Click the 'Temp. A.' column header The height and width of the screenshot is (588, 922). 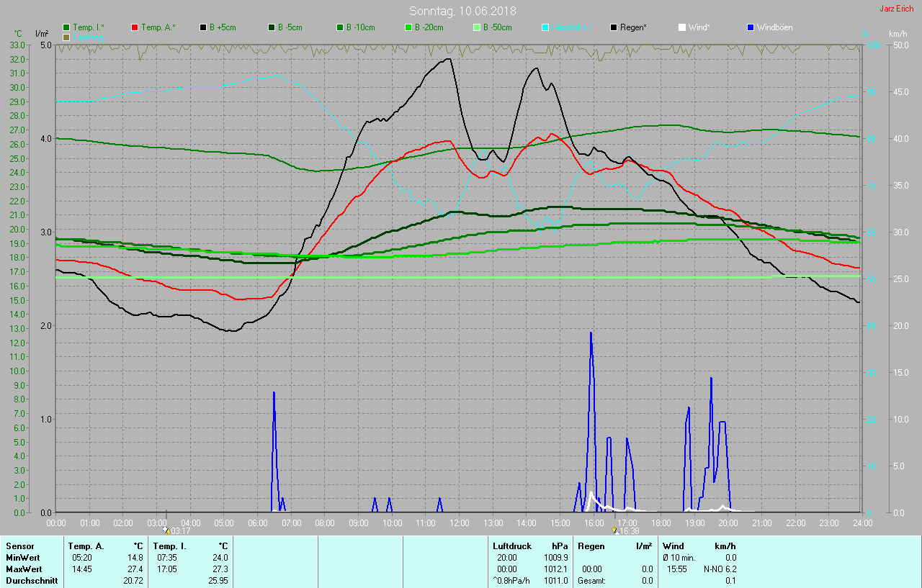[x=86, y=546]
